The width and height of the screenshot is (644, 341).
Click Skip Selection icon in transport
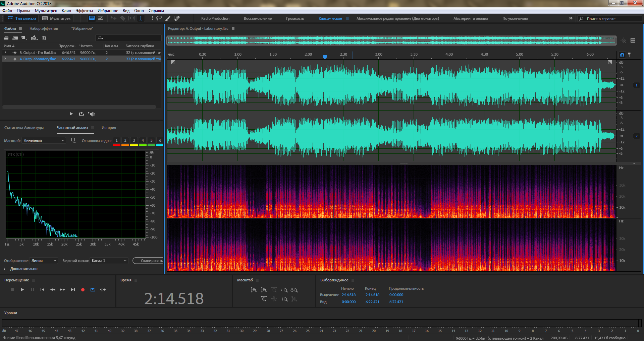[x=103, y=290]
